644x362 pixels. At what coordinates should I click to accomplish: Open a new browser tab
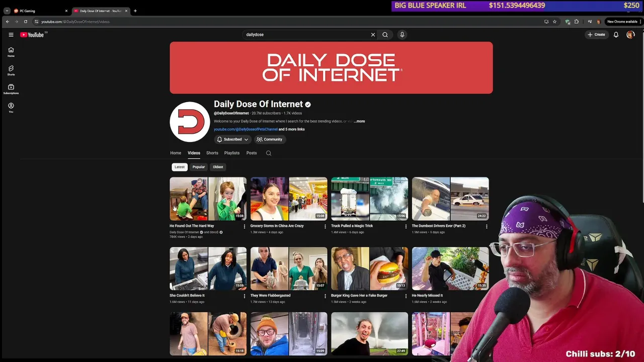[x=135, y=11]
